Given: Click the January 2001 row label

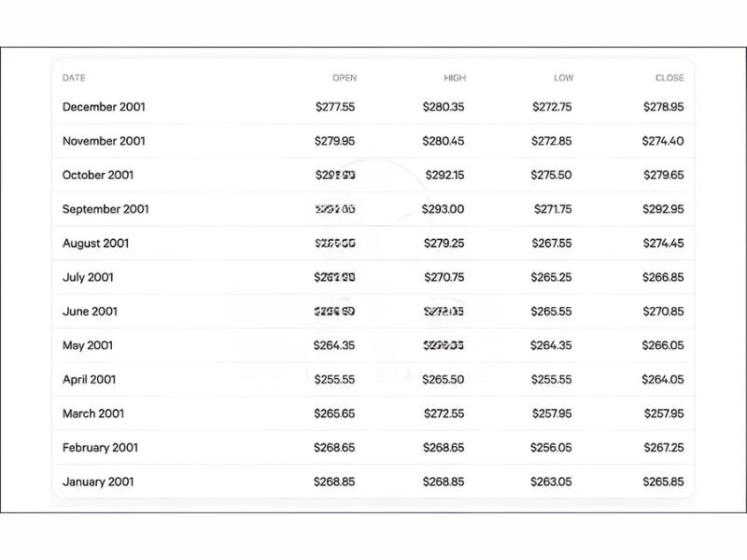Looking at the screenshot, I should [98, 482].
